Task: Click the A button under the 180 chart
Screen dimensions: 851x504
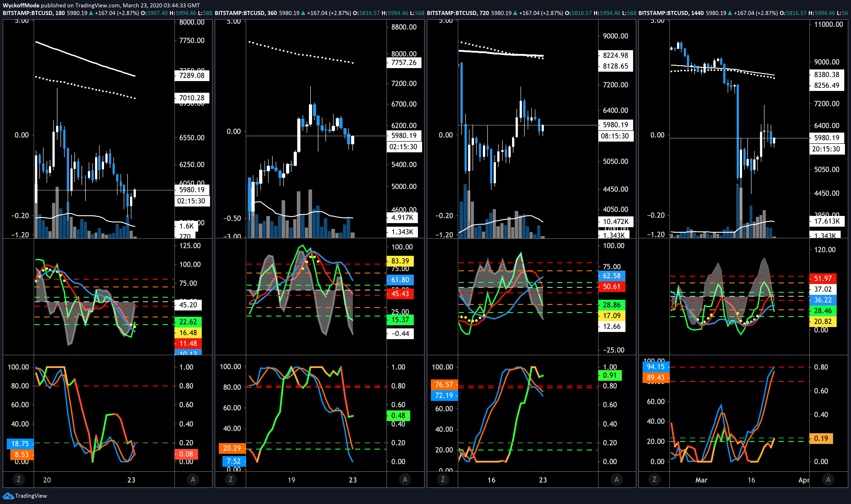Action: pos(193,479)
